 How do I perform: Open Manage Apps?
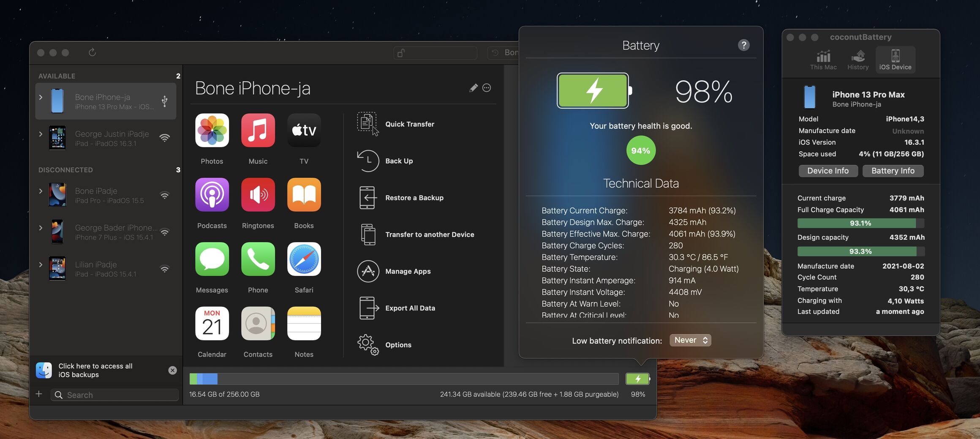tap(394, 271)
